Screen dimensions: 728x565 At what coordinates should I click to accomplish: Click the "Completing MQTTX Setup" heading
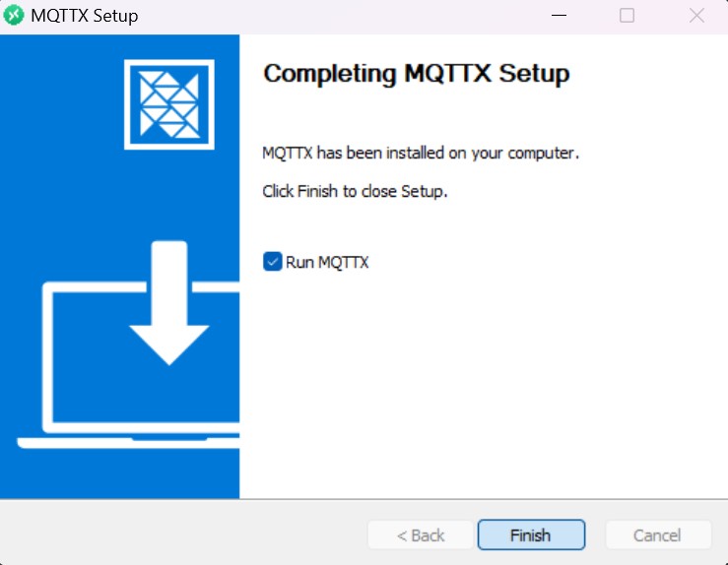coord(417,73)
